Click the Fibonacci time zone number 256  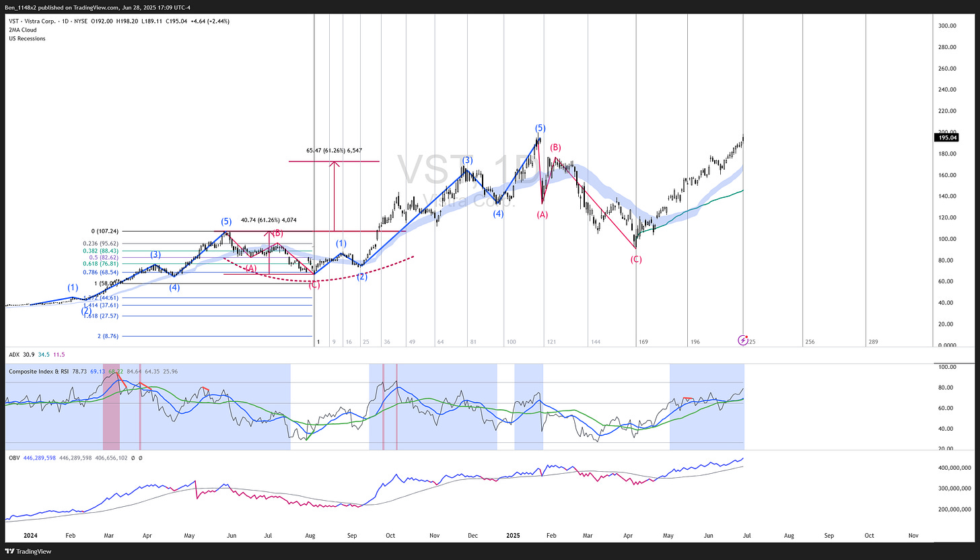810,342
